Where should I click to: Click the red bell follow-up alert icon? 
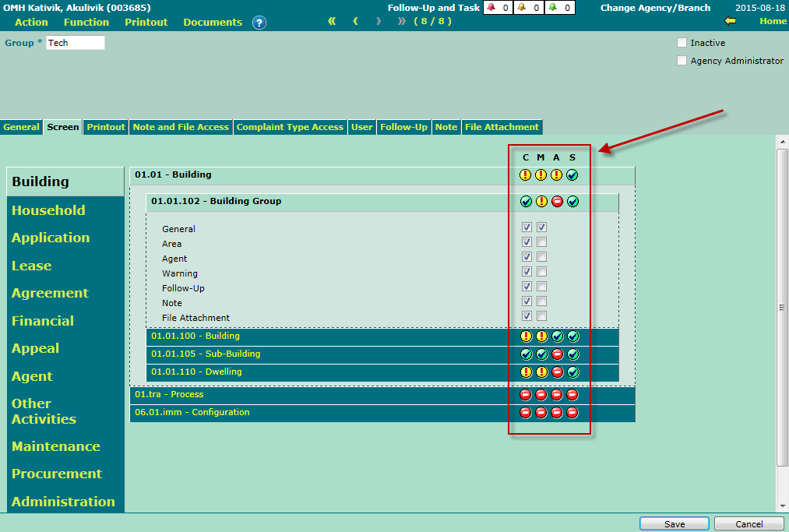(x=491, y=8)
